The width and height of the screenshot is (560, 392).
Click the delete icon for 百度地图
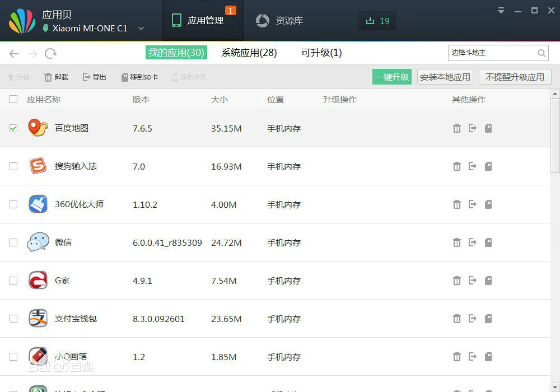point(457,128)
